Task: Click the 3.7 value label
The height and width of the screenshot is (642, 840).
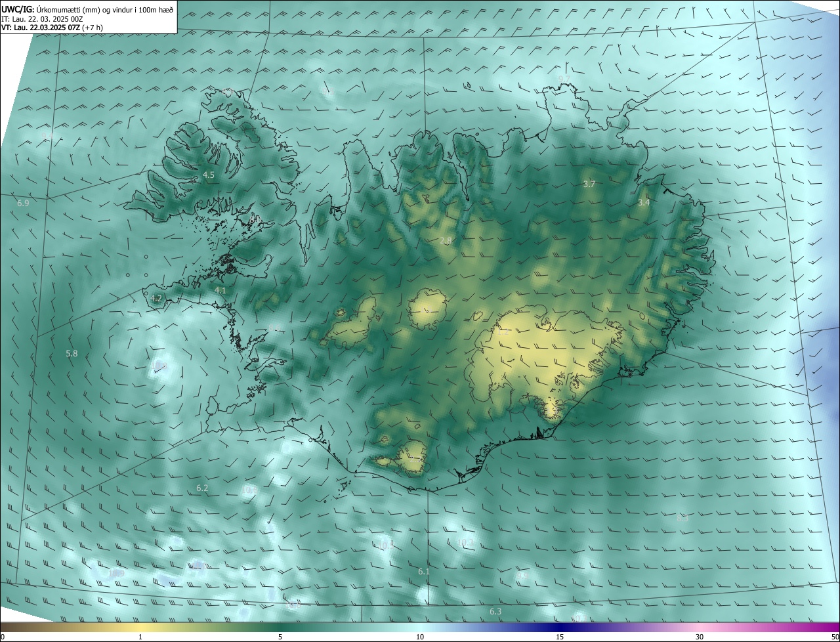Action: [x=589, y=184]
